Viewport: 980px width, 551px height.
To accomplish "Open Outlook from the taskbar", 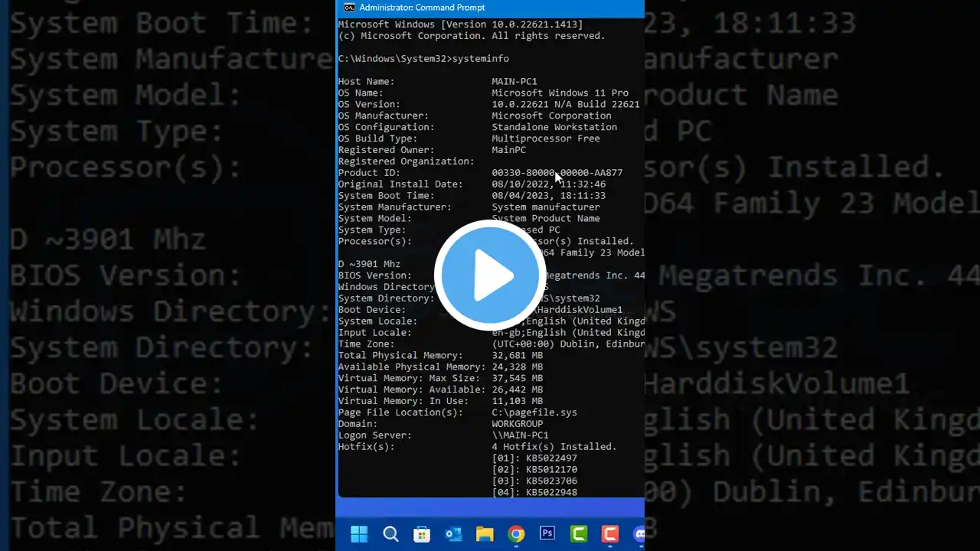I will tap(453, 533).
